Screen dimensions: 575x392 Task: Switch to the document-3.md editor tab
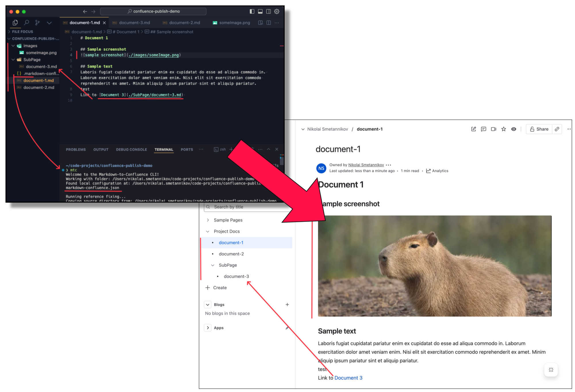pos(134,23)
